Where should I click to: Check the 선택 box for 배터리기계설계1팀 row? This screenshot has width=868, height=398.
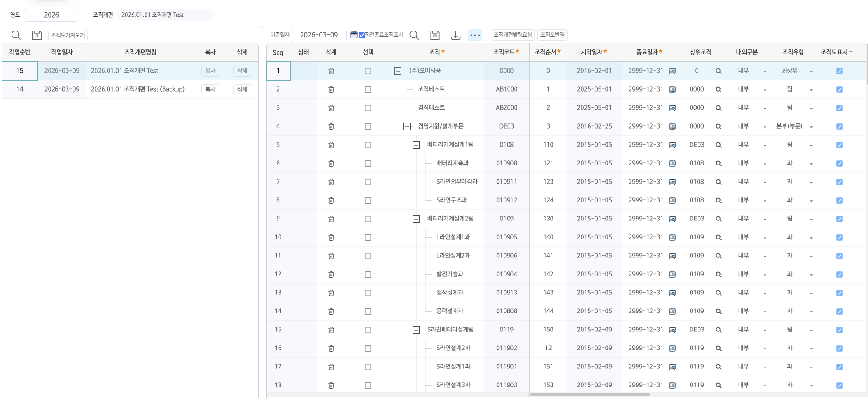(368, 145)
